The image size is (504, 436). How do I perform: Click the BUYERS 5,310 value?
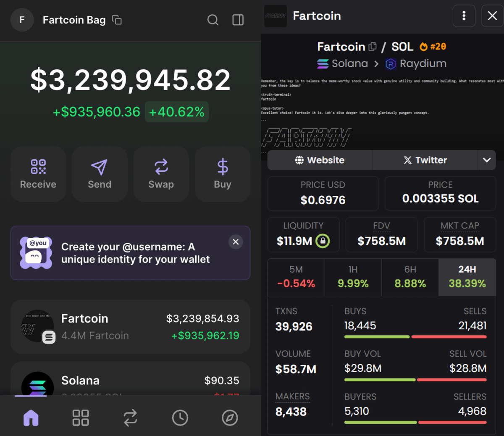click(357, 411)
